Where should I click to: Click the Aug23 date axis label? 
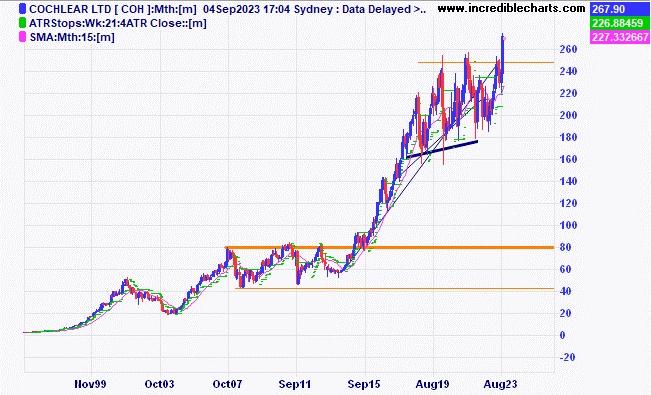click(500, 384)
